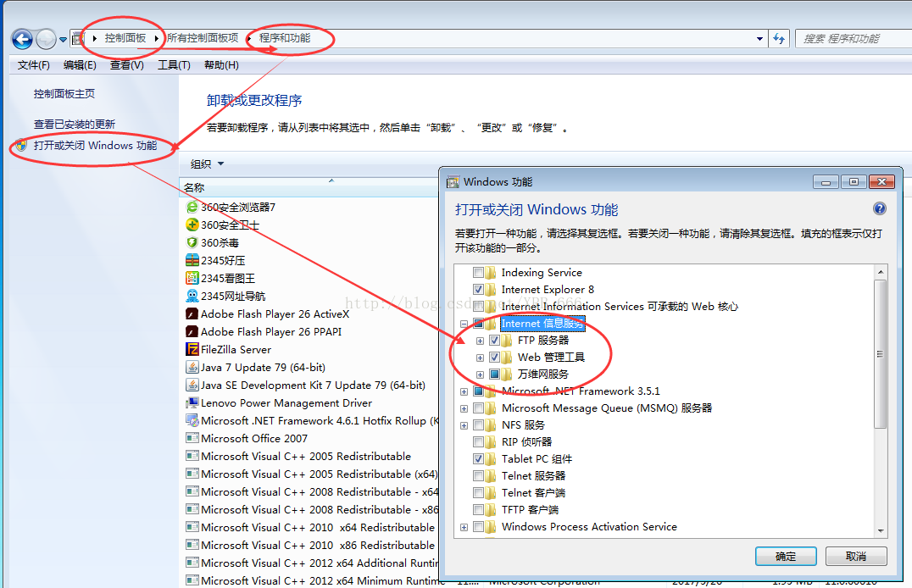The height and width of the screenshot is (588, 912).
Task: Open the 打开或关闭 Windows 功能 link
Action: point(95,146)
